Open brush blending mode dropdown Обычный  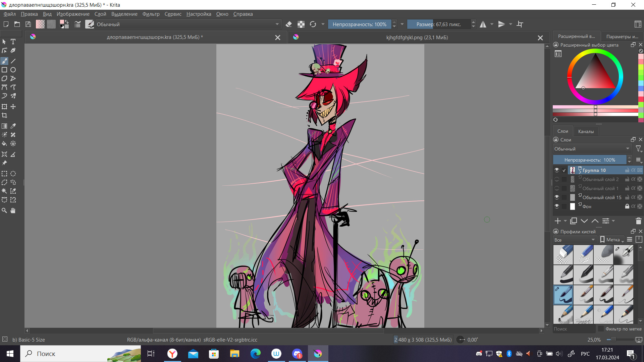[188, 24]
